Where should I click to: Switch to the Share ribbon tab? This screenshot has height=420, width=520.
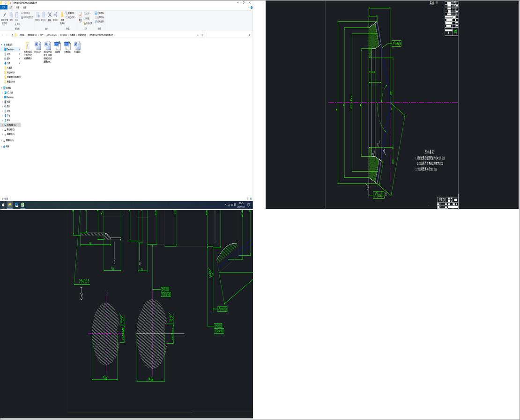18,7
